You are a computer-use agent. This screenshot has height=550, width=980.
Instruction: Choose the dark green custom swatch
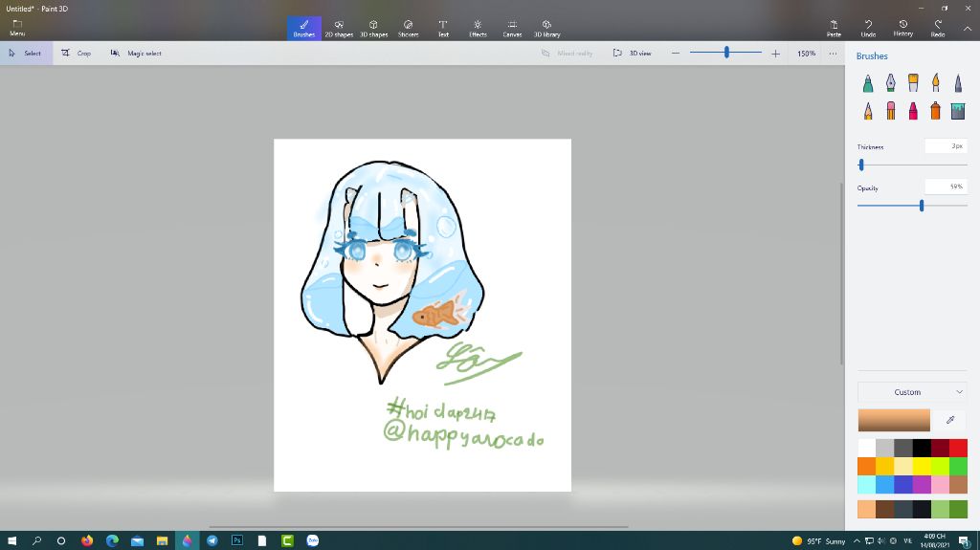(x=958, y=509)
